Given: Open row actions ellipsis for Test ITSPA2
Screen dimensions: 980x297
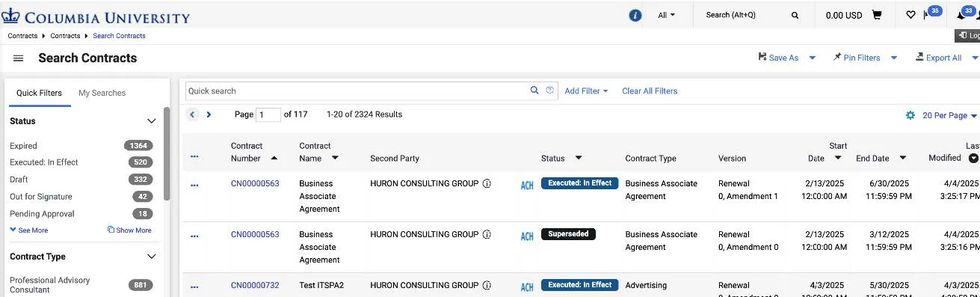Looking at the screenshot, I should pyautogui.click(x=195, y=287).
